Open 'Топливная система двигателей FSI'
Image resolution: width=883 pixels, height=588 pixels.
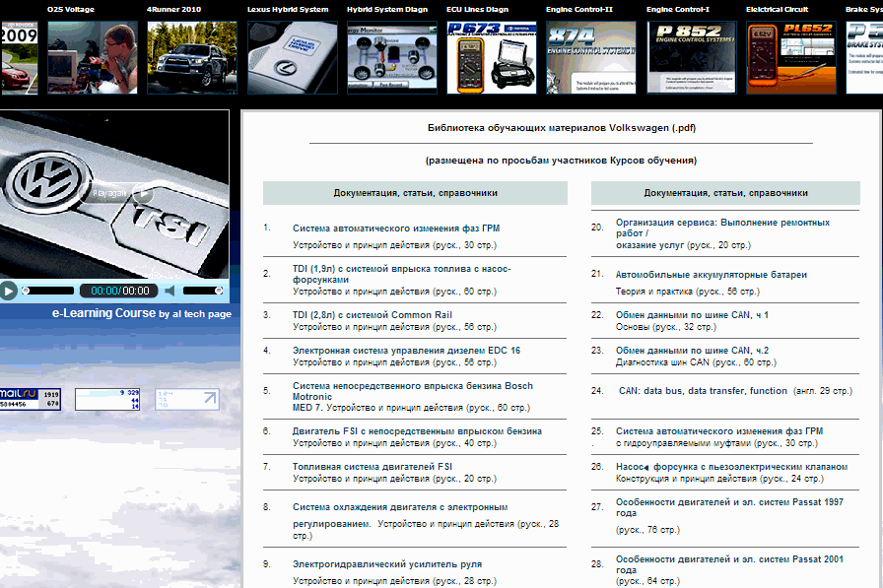pos(373,467)
